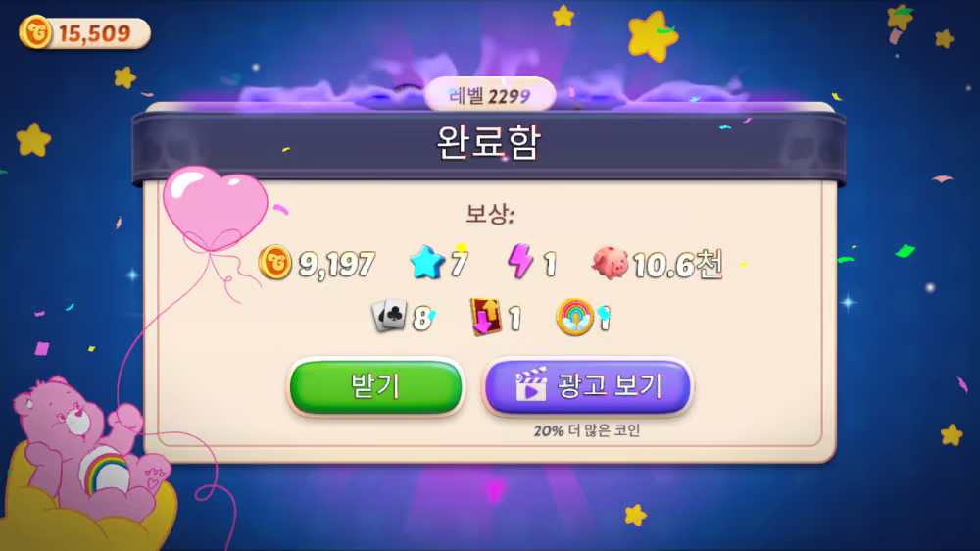The image size is (980, 551).
Task: Click the 10.6천 piggy bank amount
Action: point(678,264)
